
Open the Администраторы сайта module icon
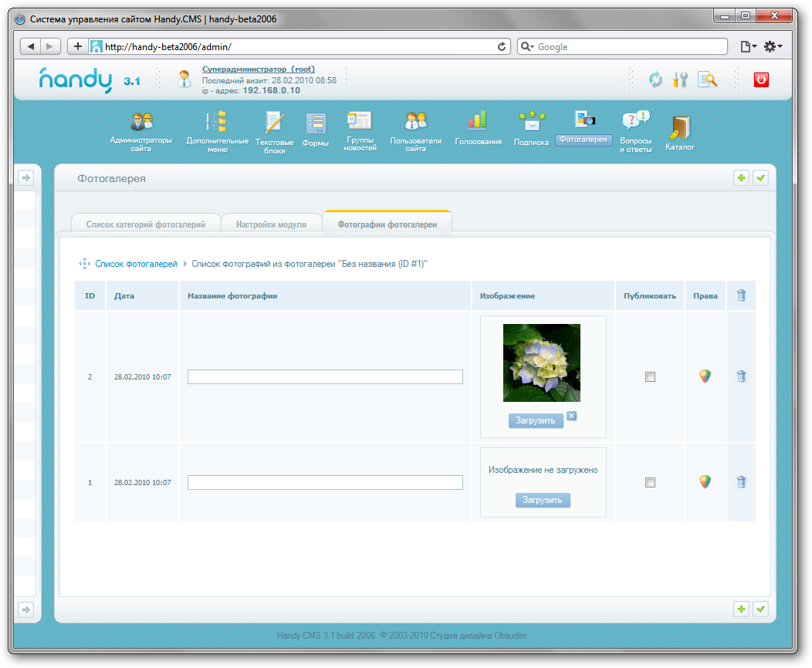[x=140, y=123]
